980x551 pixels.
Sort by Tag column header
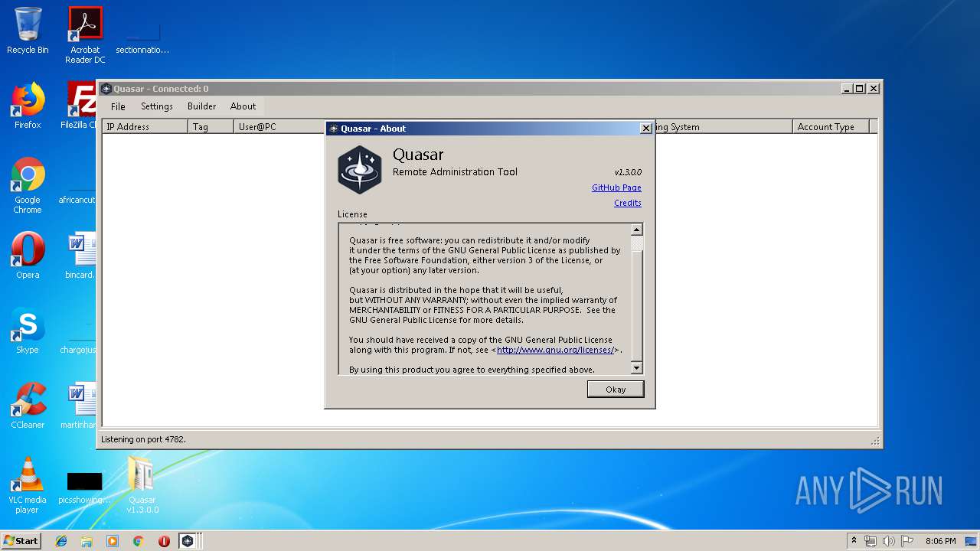(x=211, y=127)
